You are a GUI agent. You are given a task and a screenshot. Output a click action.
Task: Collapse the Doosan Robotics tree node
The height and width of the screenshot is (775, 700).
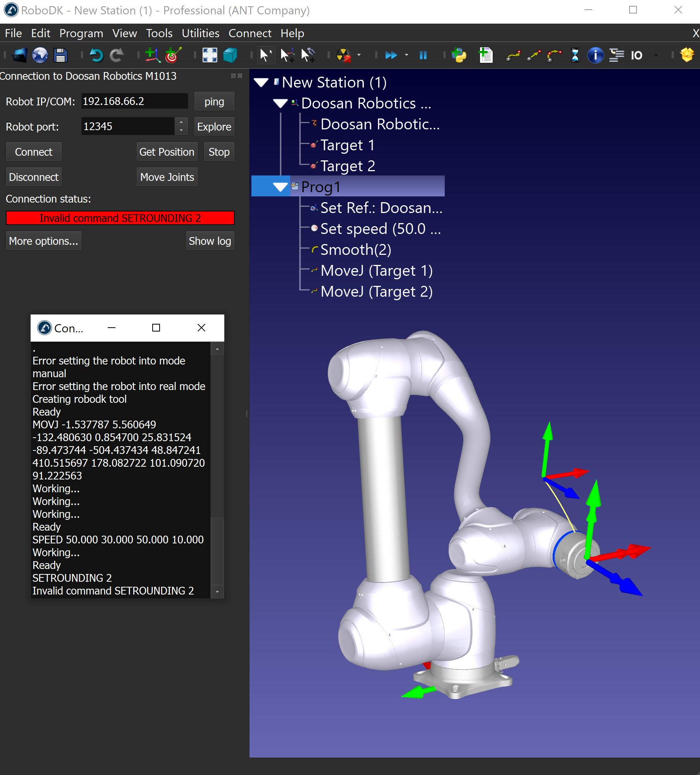280,103
